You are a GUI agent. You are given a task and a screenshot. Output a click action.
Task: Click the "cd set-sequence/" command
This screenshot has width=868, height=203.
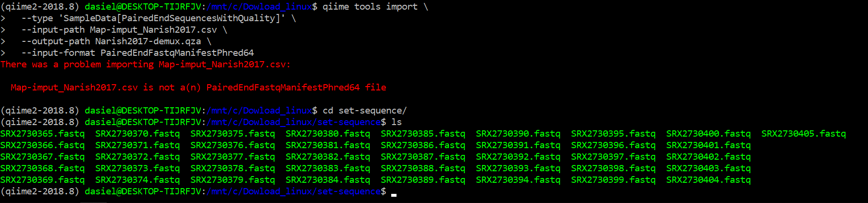click(x=364, y=111)
